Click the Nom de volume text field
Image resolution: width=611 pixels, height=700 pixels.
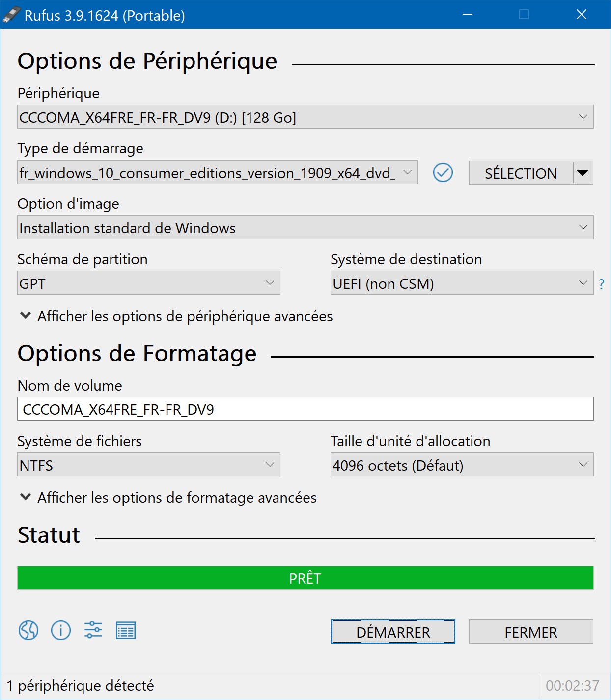tap(305, 409)
